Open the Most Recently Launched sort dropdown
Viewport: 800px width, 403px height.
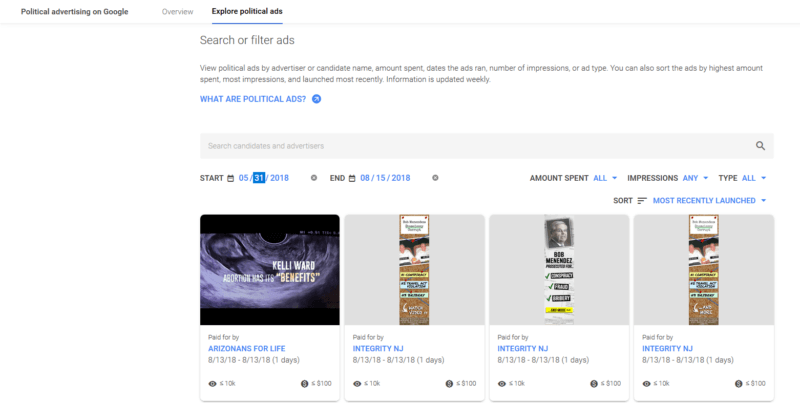pyautogui.click(x=710, y=200)
